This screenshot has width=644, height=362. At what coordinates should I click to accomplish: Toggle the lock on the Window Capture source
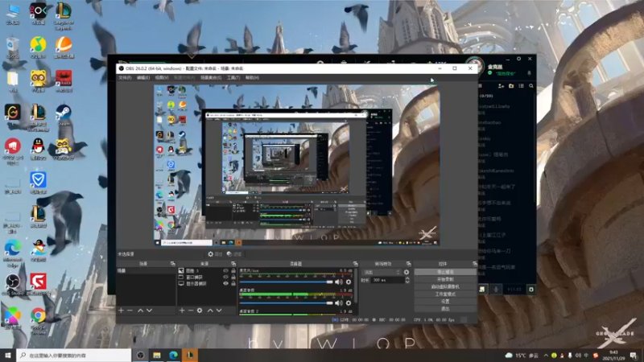pos(233,277)
